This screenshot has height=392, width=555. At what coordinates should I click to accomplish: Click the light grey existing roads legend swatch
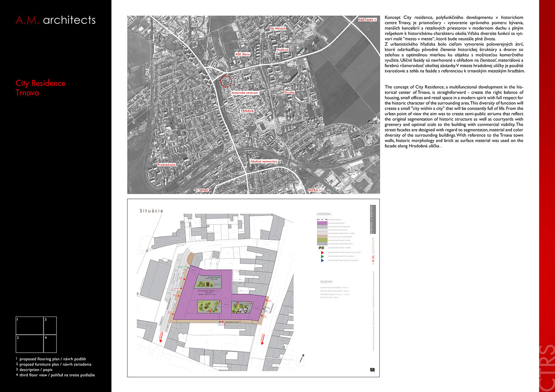click(x=322, y=230)
